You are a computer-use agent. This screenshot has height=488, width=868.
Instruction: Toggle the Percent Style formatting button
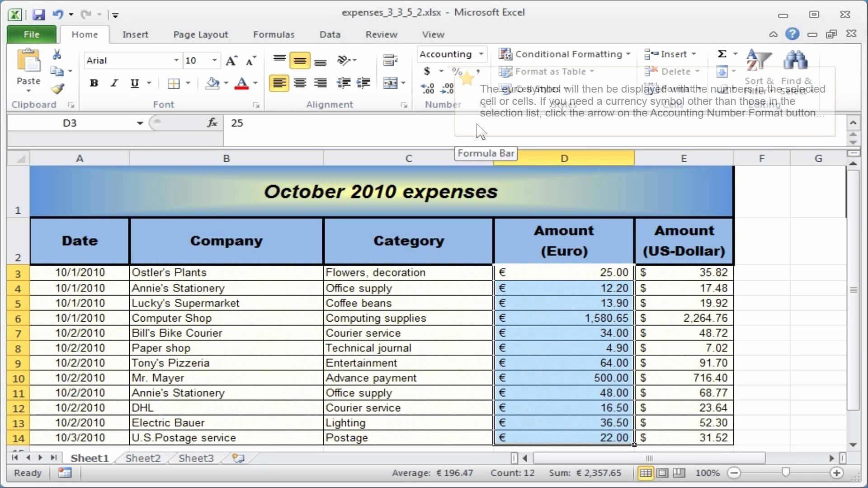point(457,71)
